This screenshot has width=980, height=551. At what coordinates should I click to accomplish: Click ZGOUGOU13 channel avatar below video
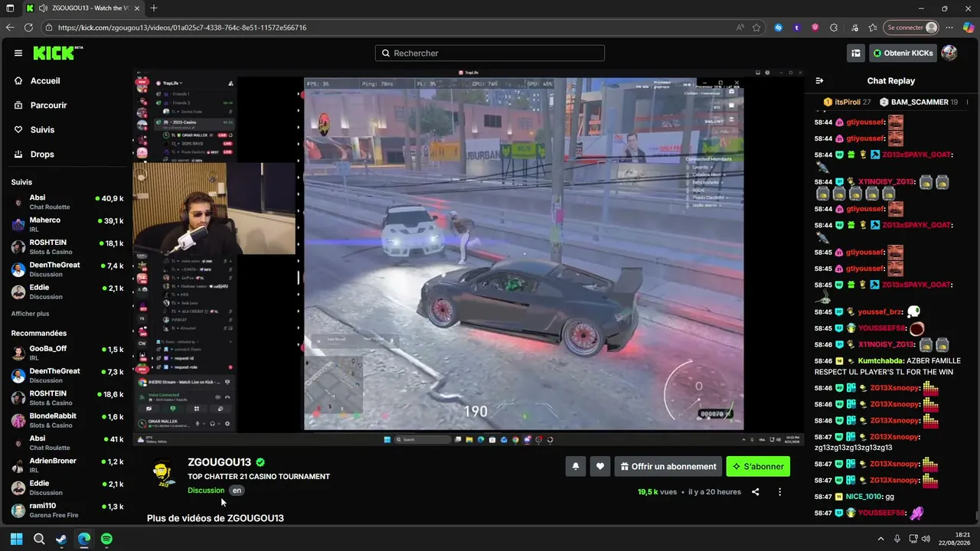point(163,474)
